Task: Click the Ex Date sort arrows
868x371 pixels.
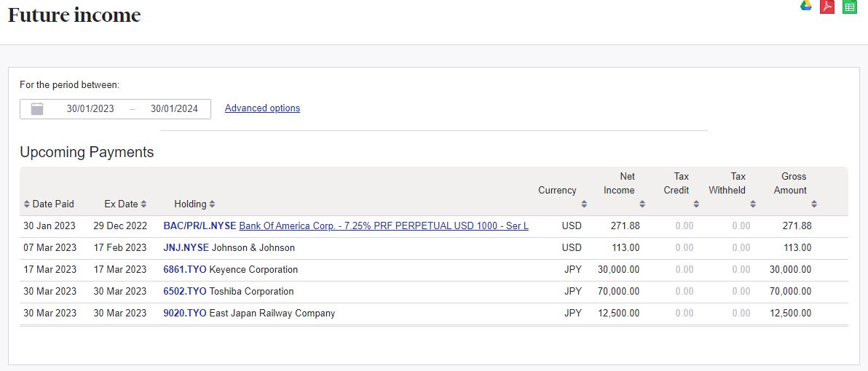Action: pyautogui.click(x=143, y=204)
